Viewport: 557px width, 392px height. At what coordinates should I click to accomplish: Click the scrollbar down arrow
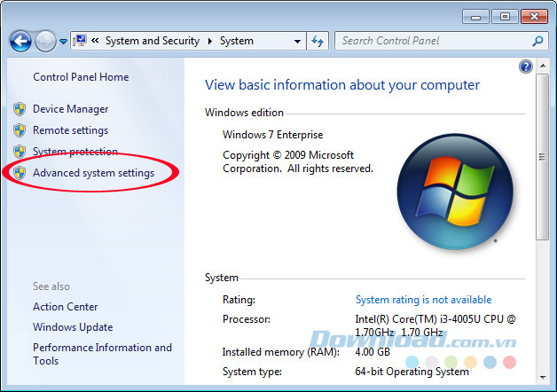(x=543, y=378)
